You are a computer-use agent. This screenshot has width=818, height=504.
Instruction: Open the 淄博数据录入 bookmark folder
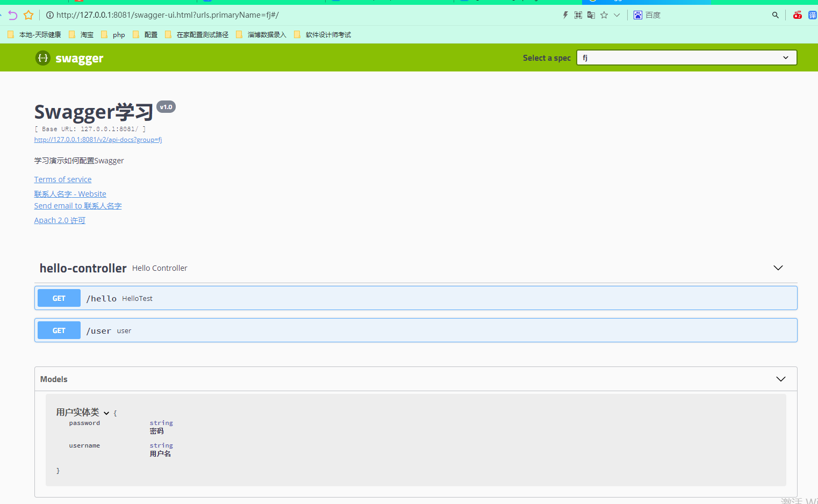261,34
